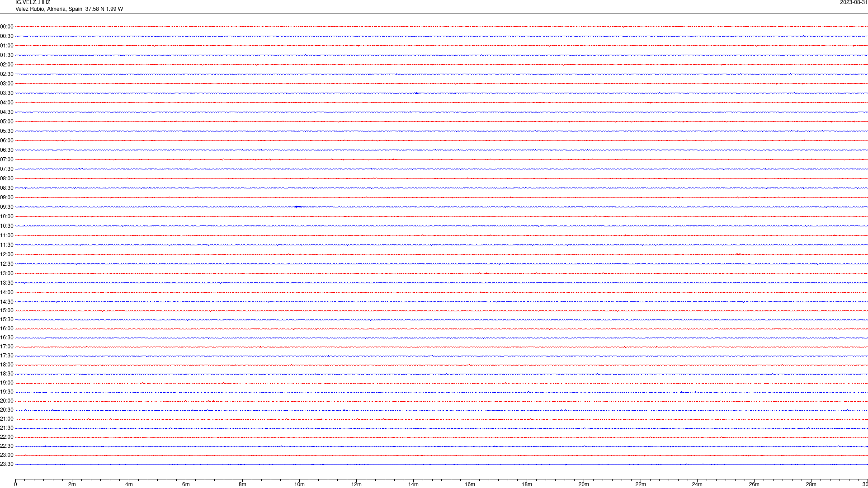Click the 2m tick on the time axis

(x=72, y=484)
